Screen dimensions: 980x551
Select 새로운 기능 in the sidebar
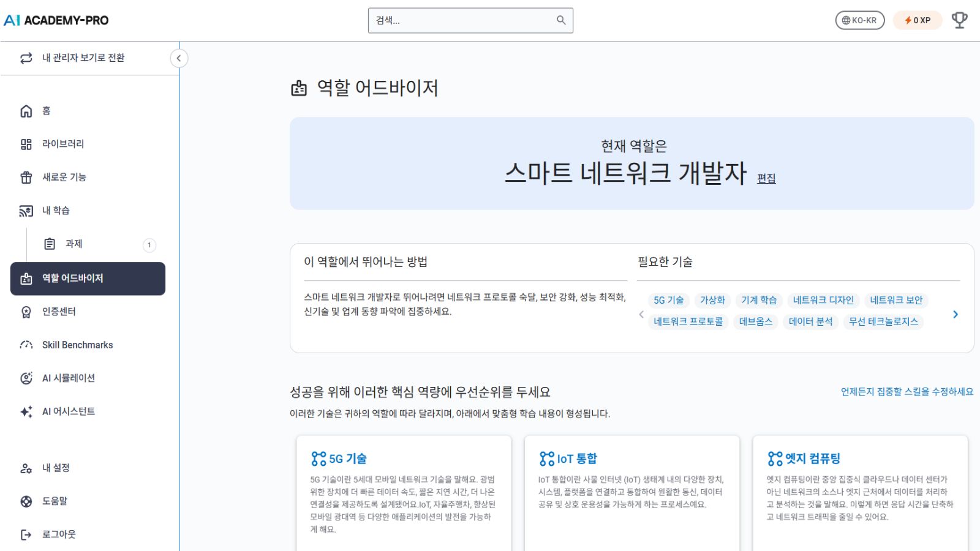(x=67, y=177)
